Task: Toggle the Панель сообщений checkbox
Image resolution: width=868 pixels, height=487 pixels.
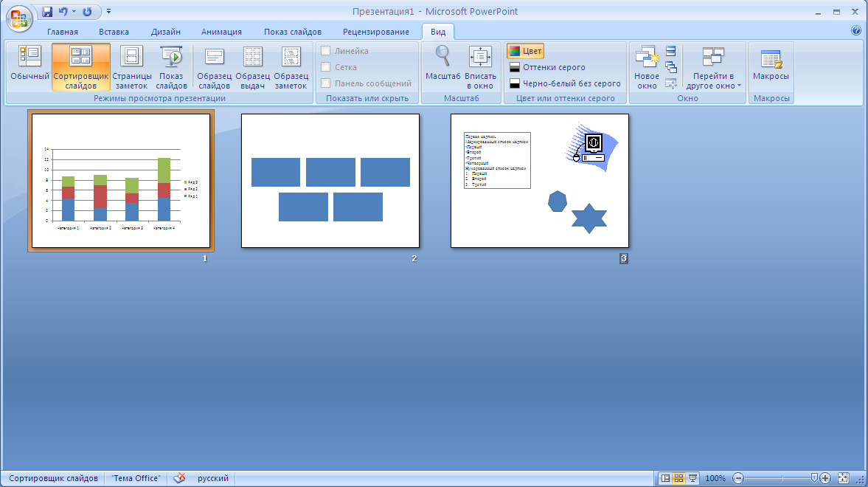Action: [x=325, y=83]
